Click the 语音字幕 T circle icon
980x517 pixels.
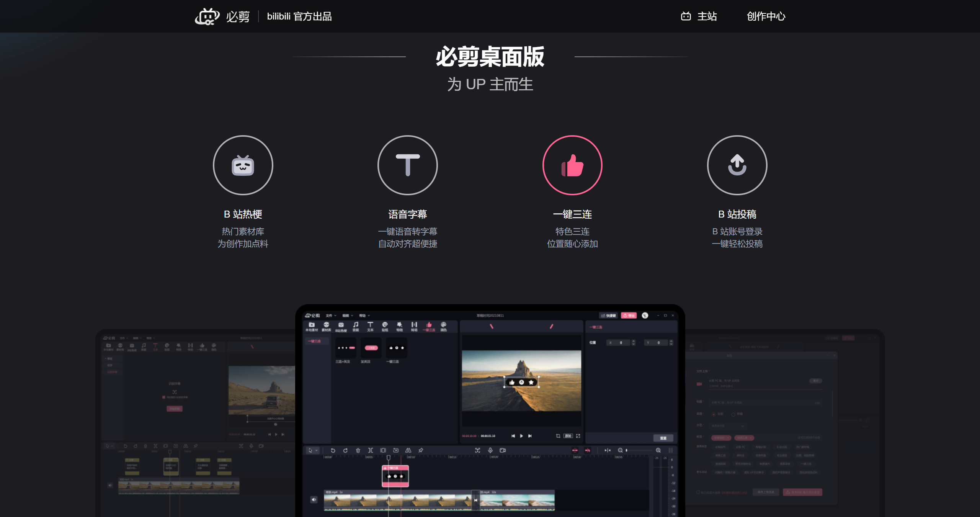coord(407,165)
